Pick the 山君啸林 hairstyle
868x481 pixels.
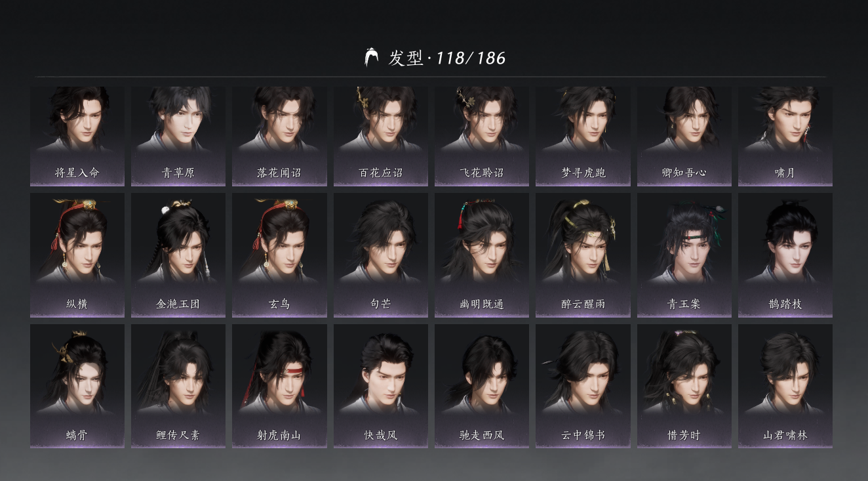785,387
